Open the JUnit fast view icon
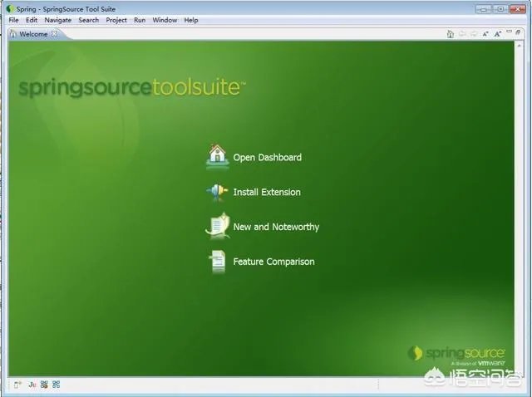Screen dimensions: 532x397 click(x=32, y=385)
